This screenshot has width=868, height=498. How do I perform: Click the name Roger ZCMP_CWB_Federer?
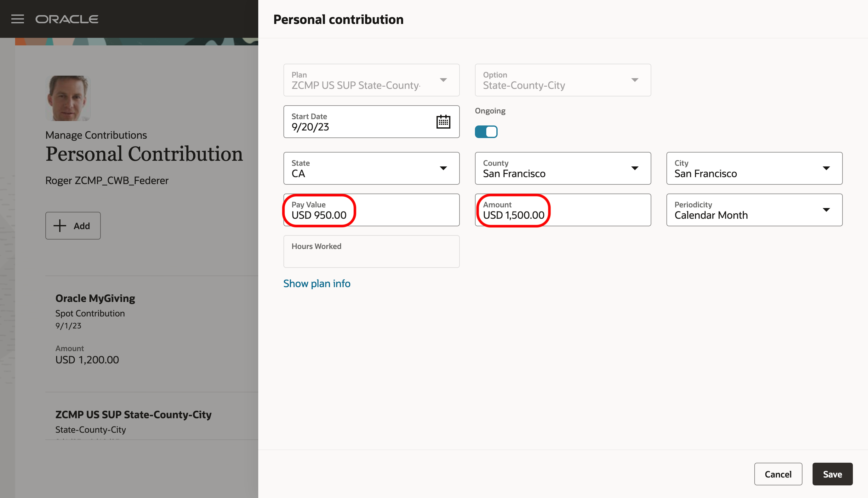107,180
